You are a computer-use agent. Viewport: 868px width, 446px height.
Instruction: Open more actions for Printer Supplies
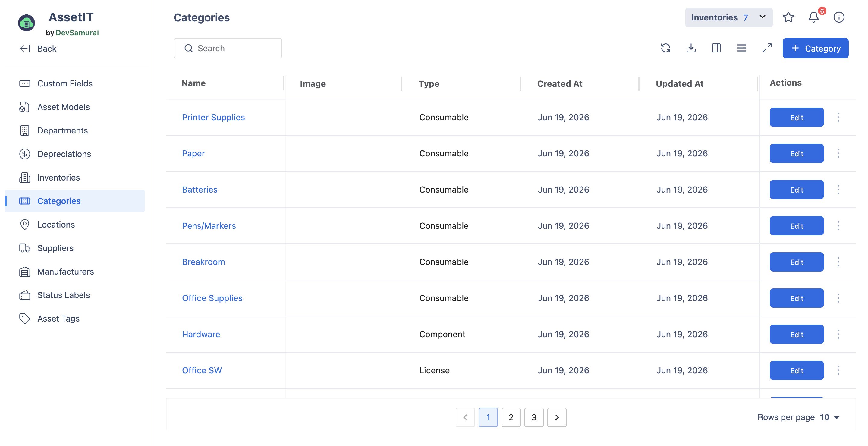pyautogui.click(x=838, y=117)
